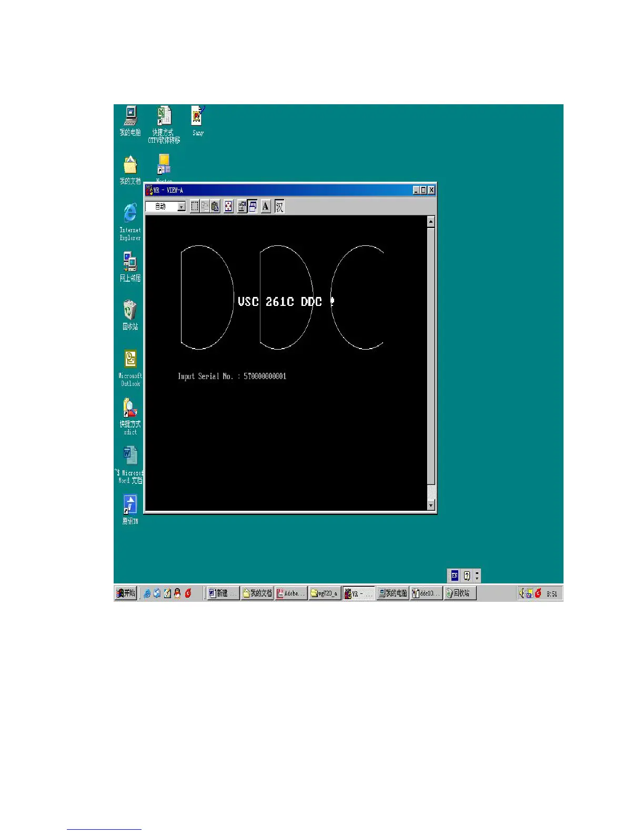Toggle the Background toolbar button
644x834 pixels.
[x=253, y=206]
